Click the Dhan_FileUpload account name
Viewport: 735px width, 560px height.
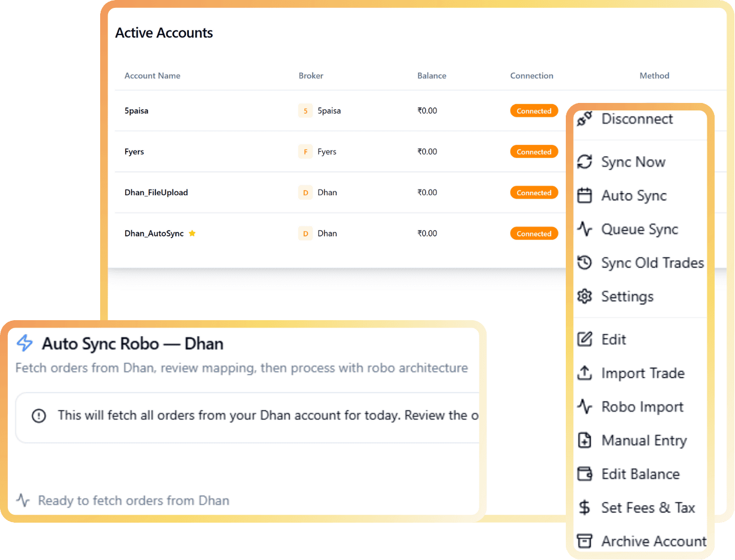click(x=156, y=192)
